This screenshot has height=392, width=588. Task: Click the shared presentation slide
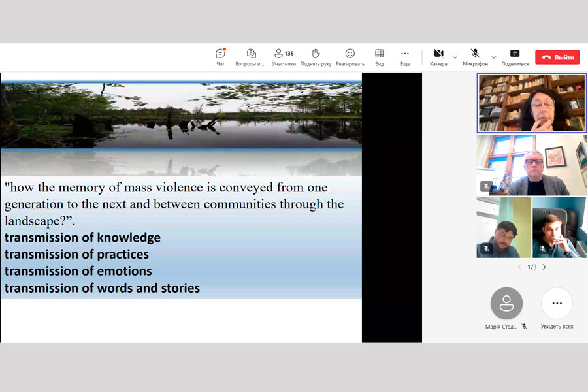tap(181, 207)
